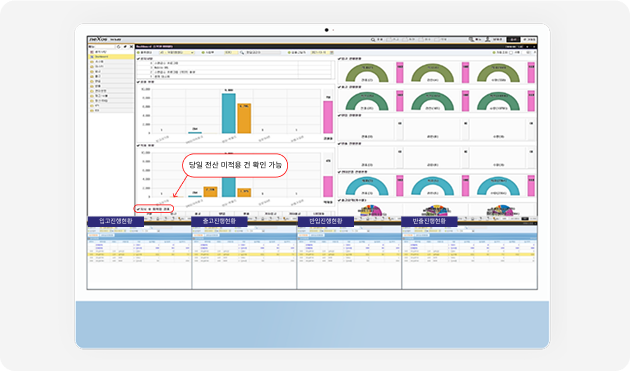This screenshot has width=630, height=372.
Task: Click the orange bar in upper bar chart
Action: click(244, 119)
